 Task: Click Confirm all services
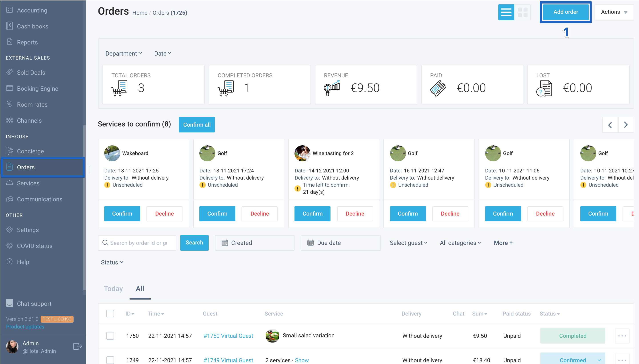point(197,125)
